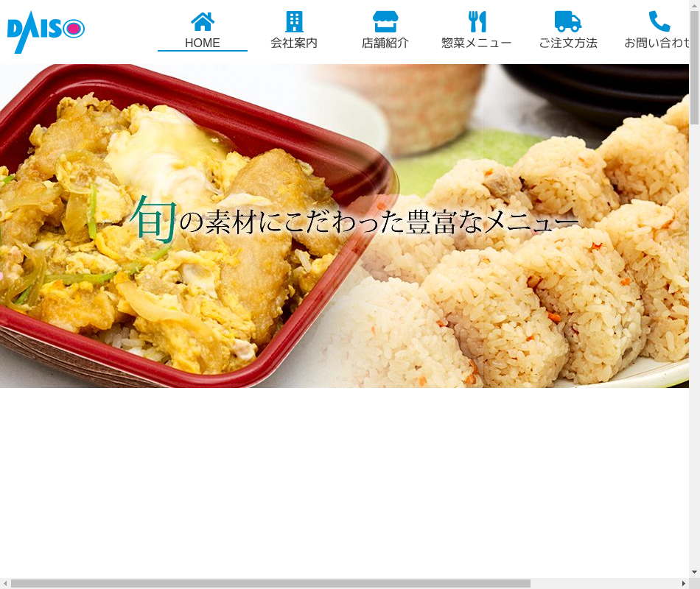Click the telephone icon

(659, 21)
